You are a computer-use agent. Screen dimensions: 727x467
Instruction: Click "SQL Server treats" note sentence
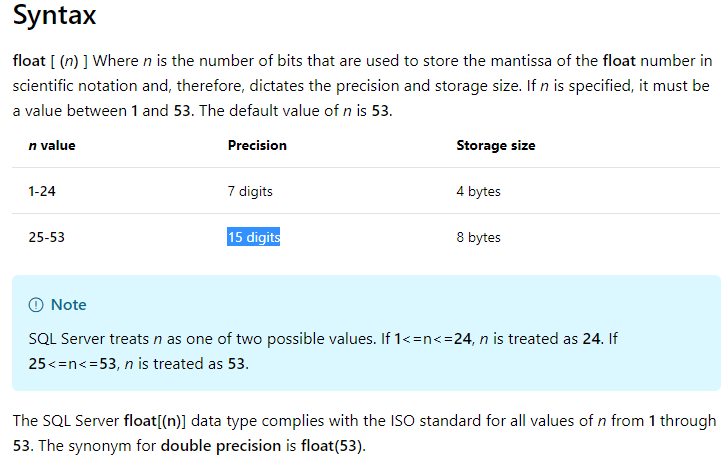(x=89, y=339)
